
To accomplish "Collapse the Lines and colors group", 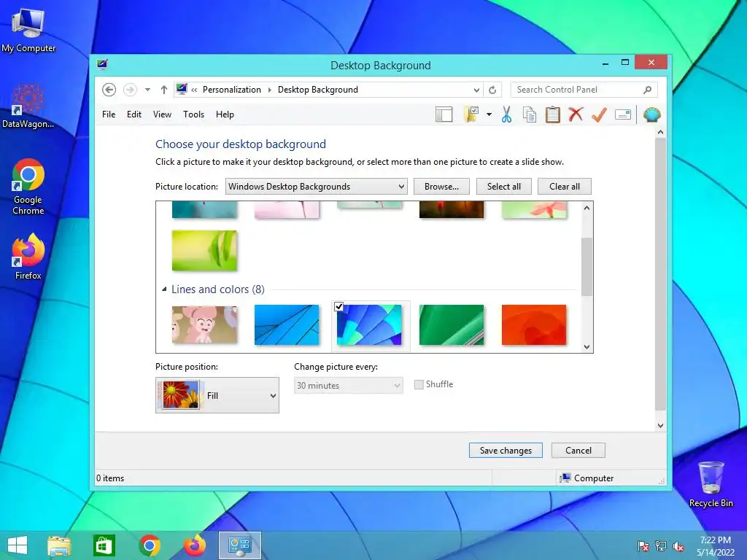I will (x=164, y=289).
